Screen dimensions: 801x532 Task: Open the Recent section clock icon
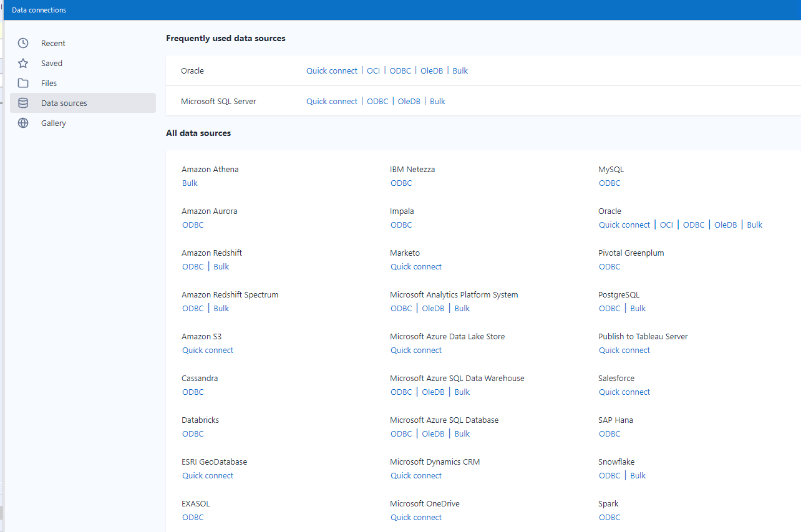[x=22, y=43]
